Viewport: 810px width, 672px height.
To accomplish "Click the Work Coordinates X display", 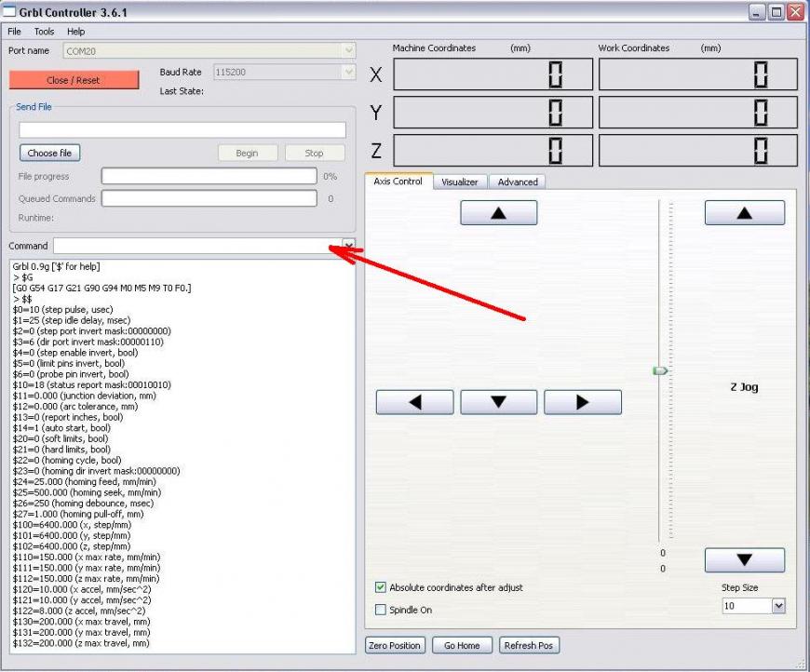I will (x=698, y=74).
